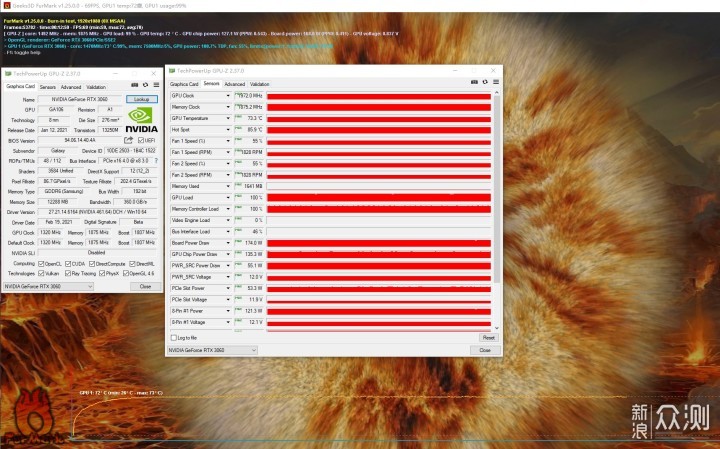Open GPU selector dropdown in Sensors window
The image size is (720, 449).
click(212, 350)
